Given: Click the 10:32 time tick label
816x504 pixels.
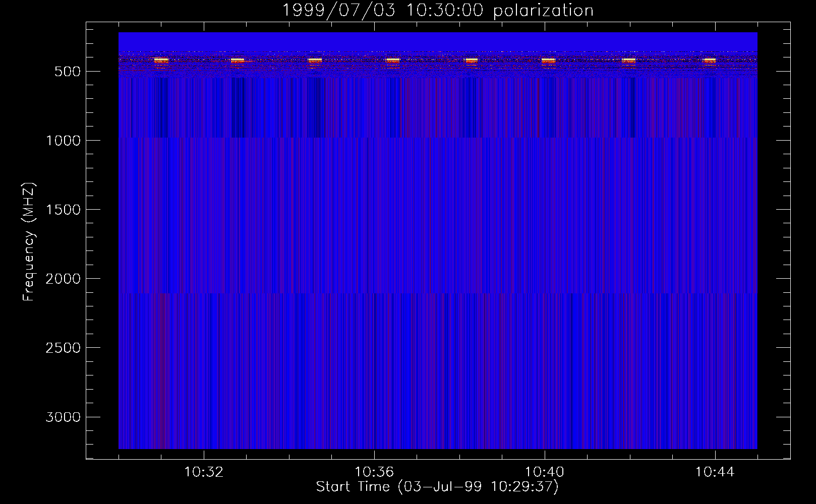Looking at the screenshot, I should point(204,472).
